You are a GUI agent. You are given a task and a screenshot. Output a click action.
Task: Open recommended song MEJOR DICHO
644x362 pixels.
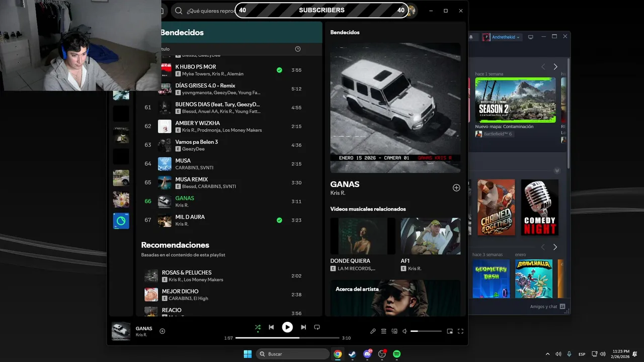180,291
